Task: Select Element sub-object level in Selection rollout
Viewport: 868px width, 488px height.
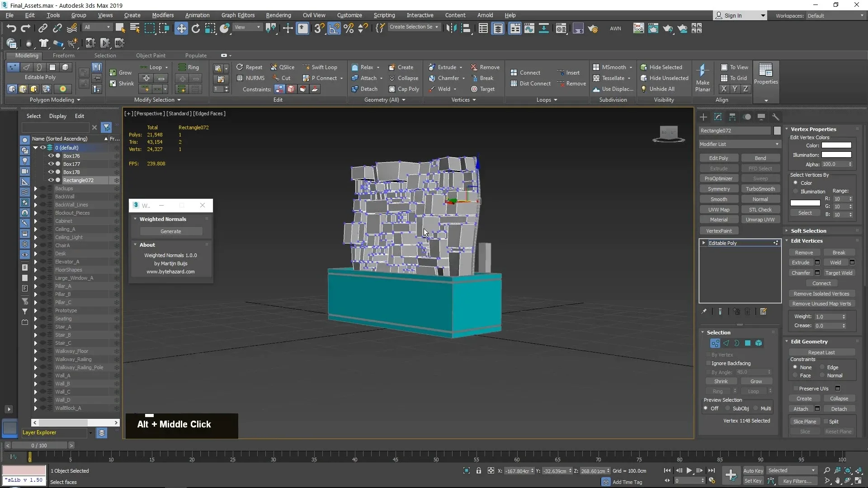Action: coord(759,343)
